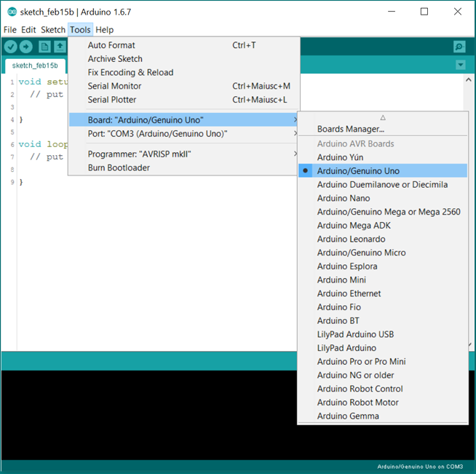Select the Arduino/Genuino Micro board

coord(383,253)
